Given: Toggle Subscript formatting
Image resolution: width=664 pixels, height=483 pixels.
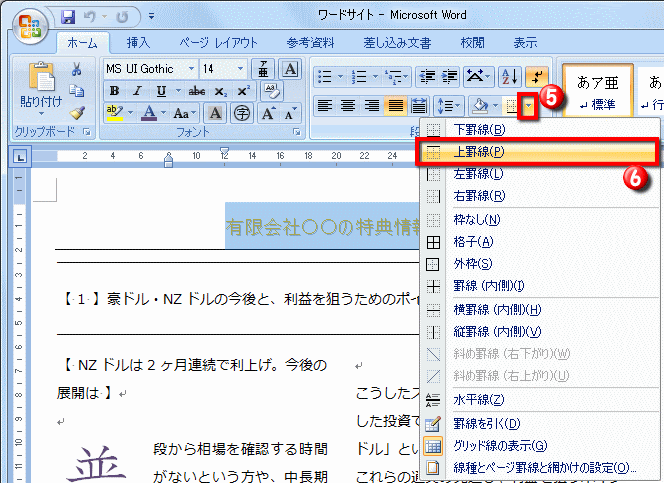Looking at the screenshot, I should (220, 91).
